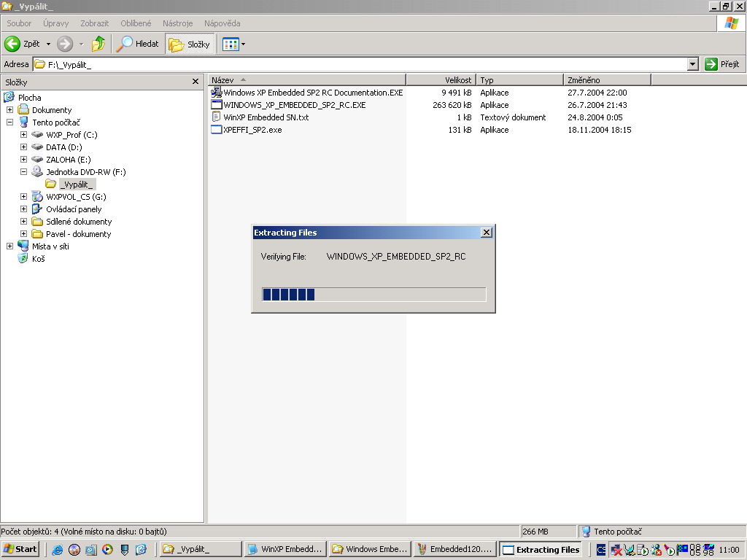
Task: Select Windows XP Embedded SP2 RC Documentation.EXE file
Action: click(x=313, y=93)
